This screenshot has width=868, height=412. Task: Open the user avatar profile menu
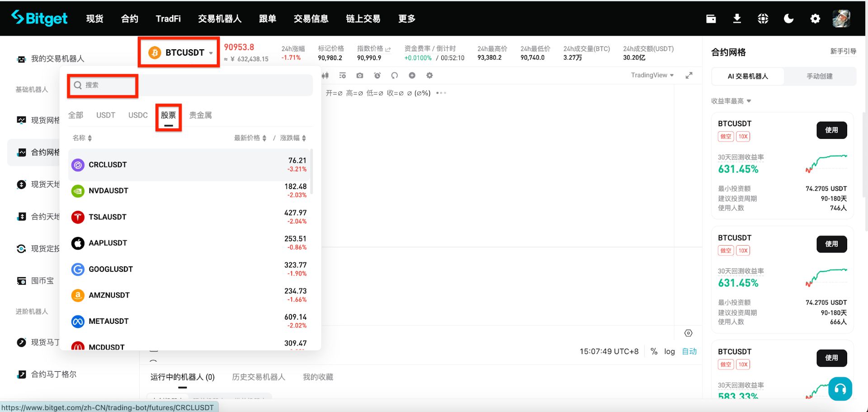pos(841,19)
